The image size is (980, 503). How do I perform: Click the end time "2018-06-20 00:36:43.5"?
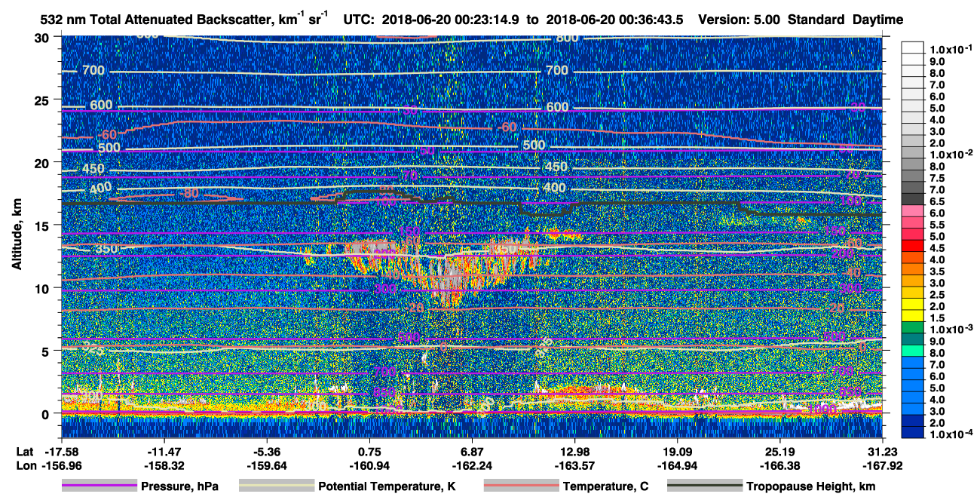(614, 20)
